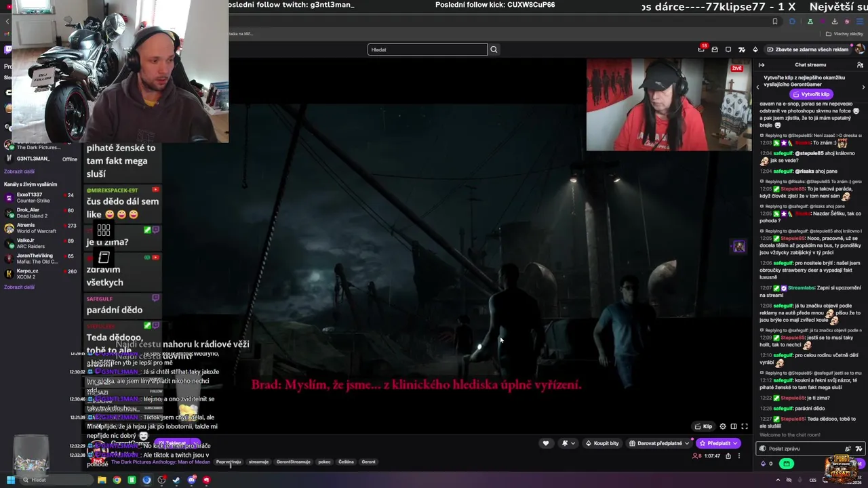Screen dimensions: 868x488
Task: Open the whispers inbox envelope icon
Action: [715, 49]
